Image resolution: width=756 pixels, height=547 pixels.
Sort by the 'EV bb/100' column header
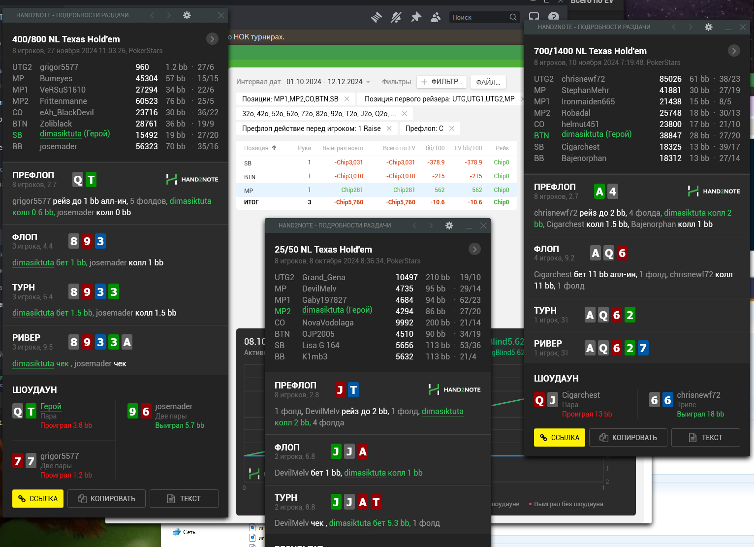[x=469, y=148]
